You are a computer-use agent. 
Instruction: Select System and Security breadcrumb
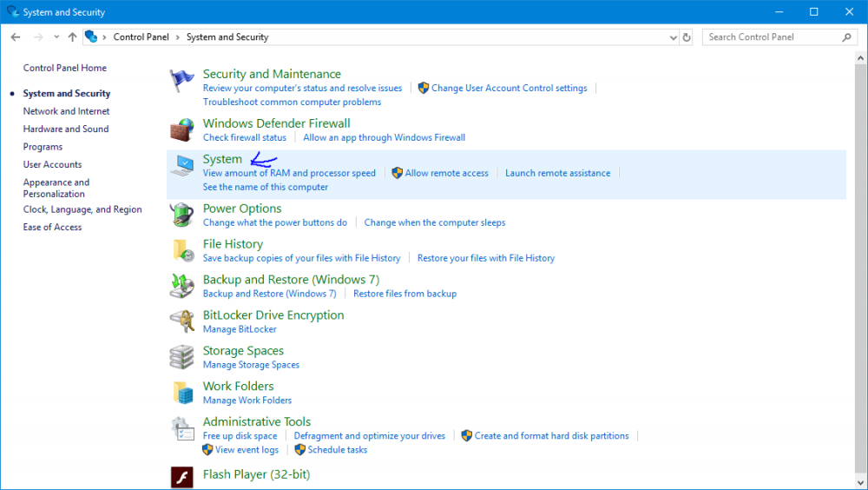[x=227, y=37]
